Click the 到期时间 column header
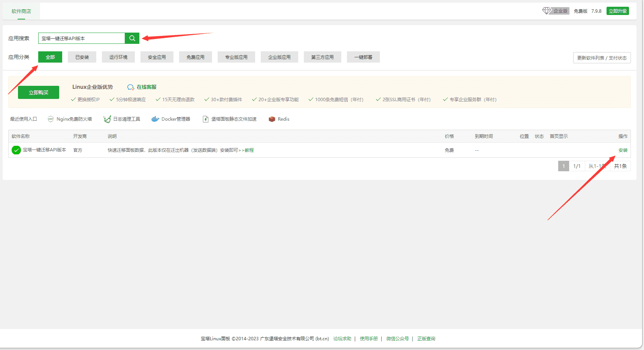 click(484, 136)
